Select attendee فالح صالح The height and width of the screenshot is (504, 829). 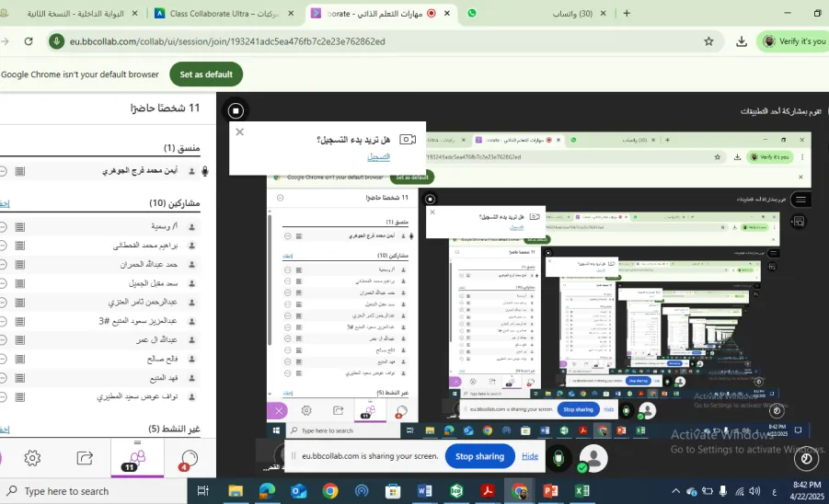162,359
